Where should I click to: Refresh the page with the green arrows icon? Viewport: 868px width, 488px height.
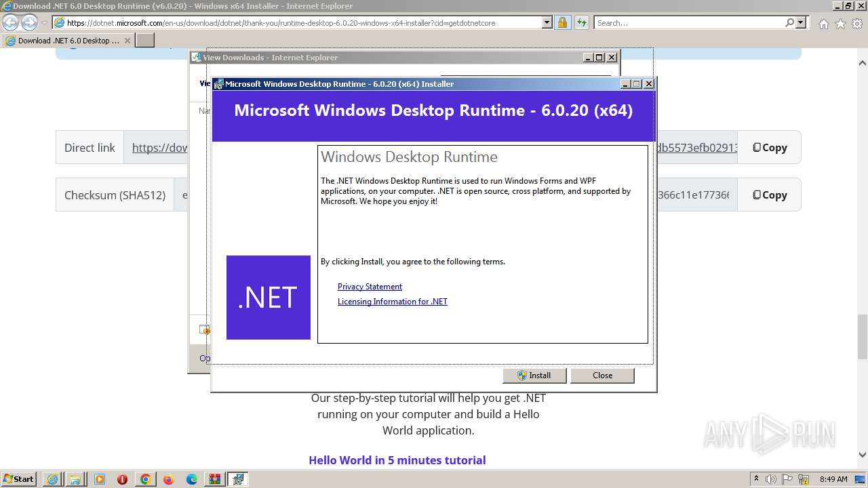[x=581, y=22]
